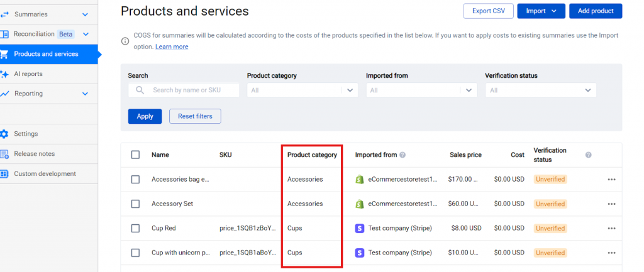Check the box for Accessories bag row
The width and height of the screenshot is (644, 272).
click(135, 180)
